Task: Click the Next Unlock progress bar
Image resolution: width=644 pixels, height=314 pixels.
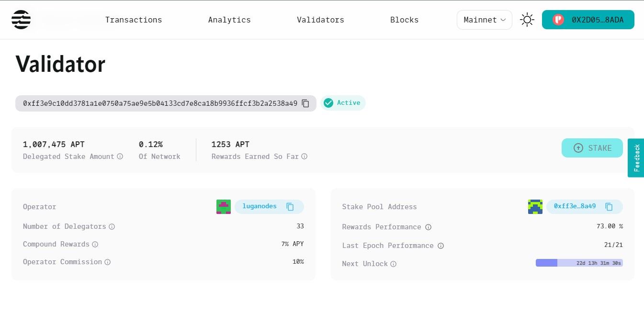Action: pyautogui.click(x=579, y=263)
